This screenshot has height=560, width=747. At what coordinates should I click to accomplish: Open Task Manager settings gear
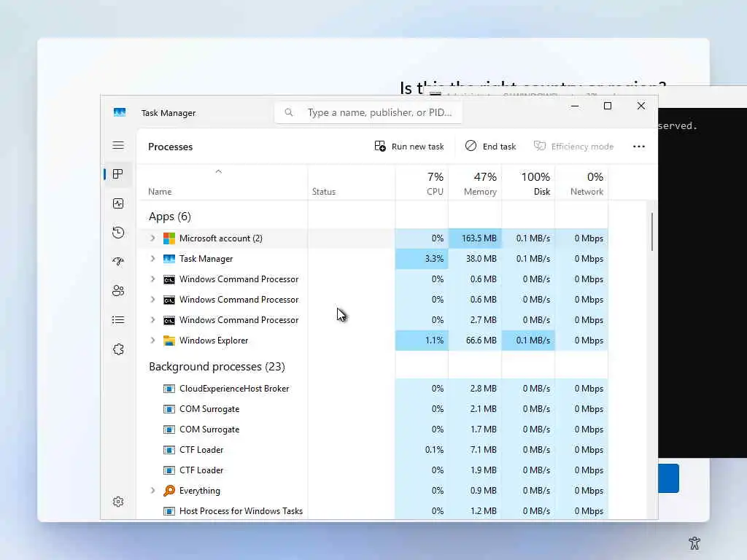[x=118, y=502]
